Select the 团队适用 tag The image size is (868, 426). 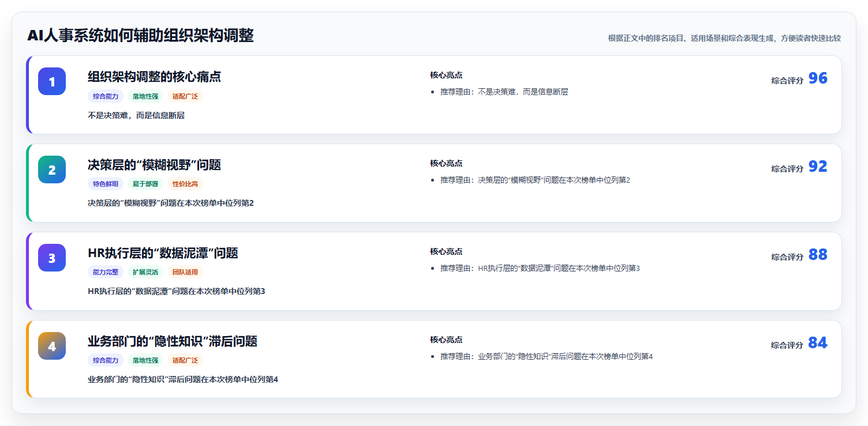(x=185, y=273)
